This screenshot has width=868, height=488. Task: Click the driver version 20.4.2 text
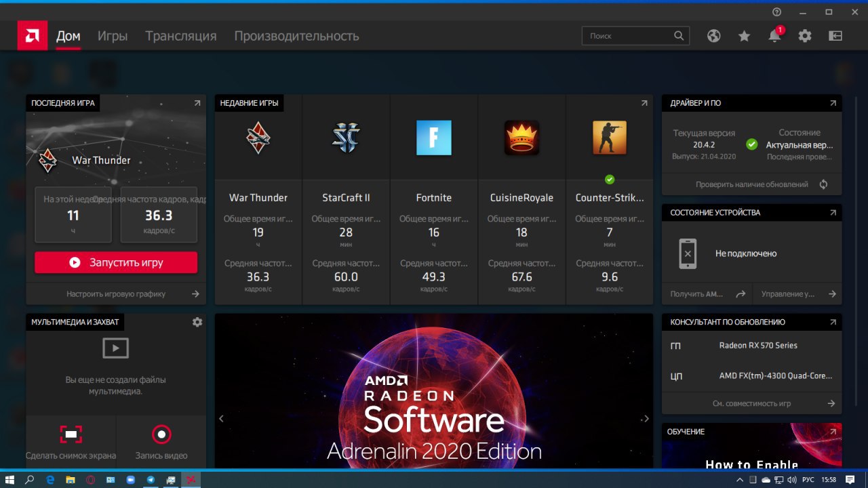pyautogui.click(x=704, y=144)
